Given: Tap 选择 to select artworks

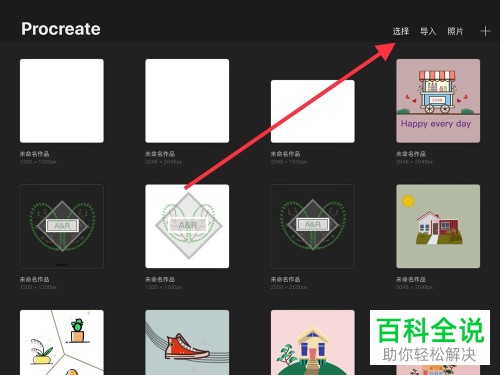Looking at the screenshot, I should 400,31.
